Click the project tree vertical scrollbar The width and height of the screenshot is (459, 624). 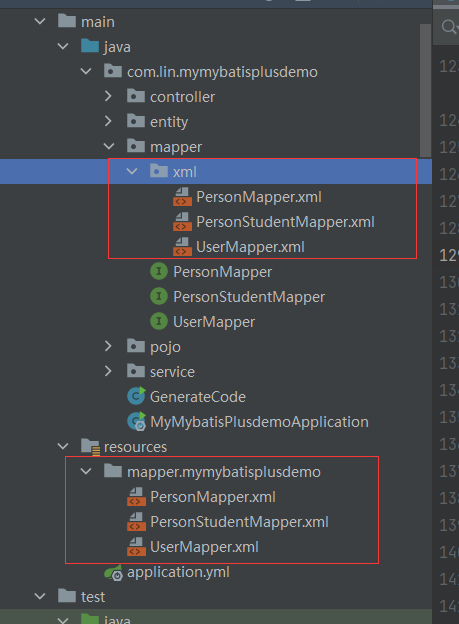click(x=425, y=90)
